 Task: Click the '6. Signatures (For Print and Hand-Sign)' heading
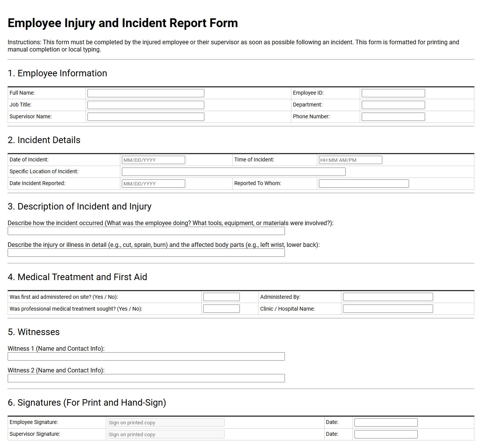click(87, 403)
